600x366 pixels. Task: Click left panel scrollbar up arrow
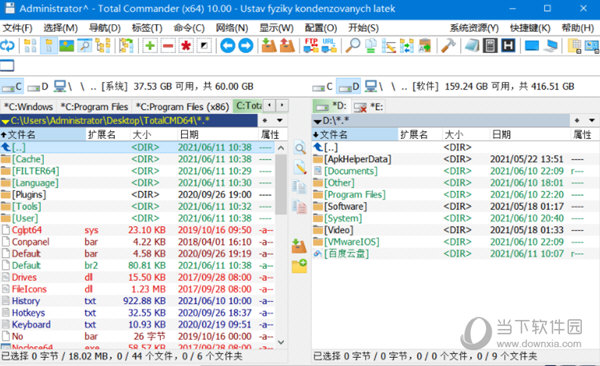click(x=281, y=148)
